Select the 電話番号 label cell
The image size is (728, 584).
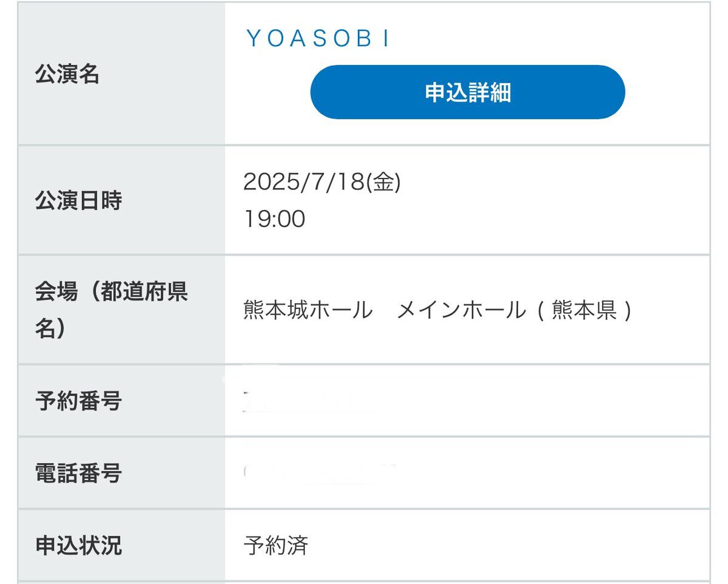[x=121, y=472]
